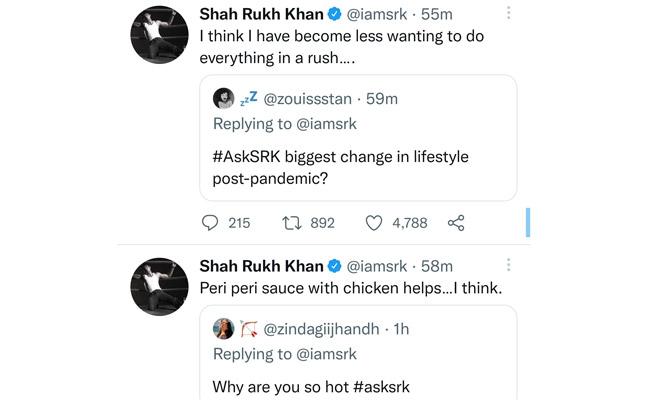The height and width of the screenshot is (400, 650).
Task: Open Shah Rukh Khan avatar on second tweet
Action: click(x=159, y=287)
